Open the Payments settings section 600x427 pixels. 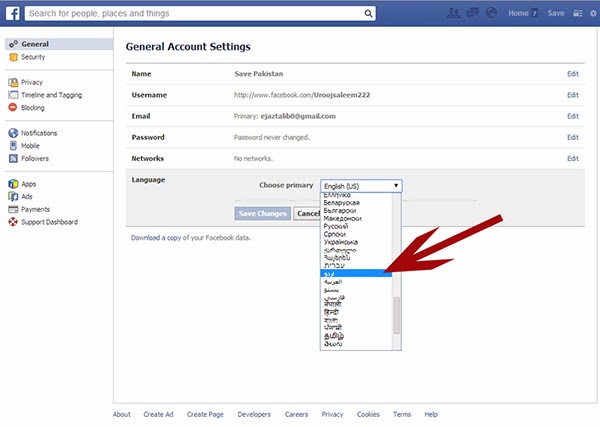(36, 209)
